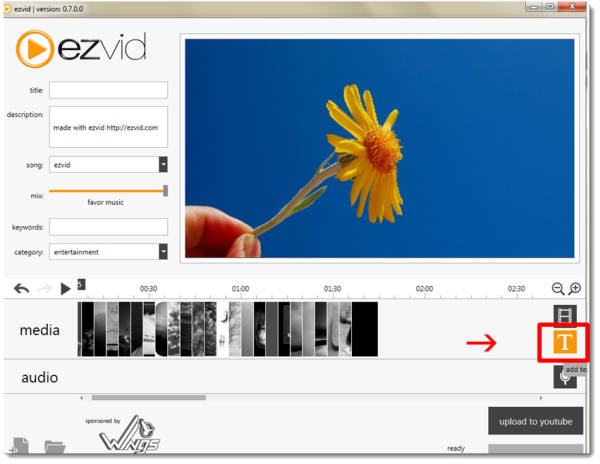Click the daisy video preview area
The width and height of the screenshot is (600, 464).
(378, 148)
